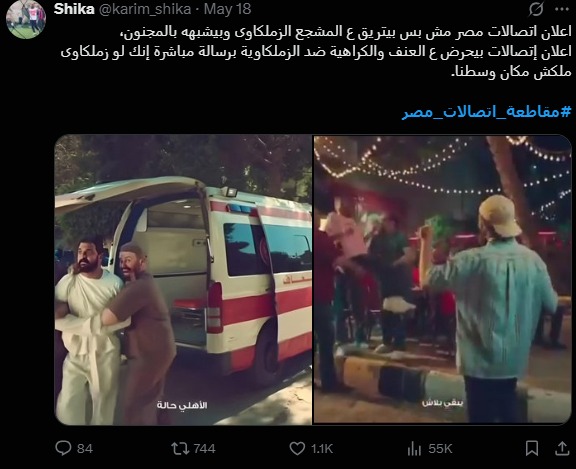Screen dimensions: 576x469
Task: Open the reply icon with 84 comments
Action: tap(63, 448)
